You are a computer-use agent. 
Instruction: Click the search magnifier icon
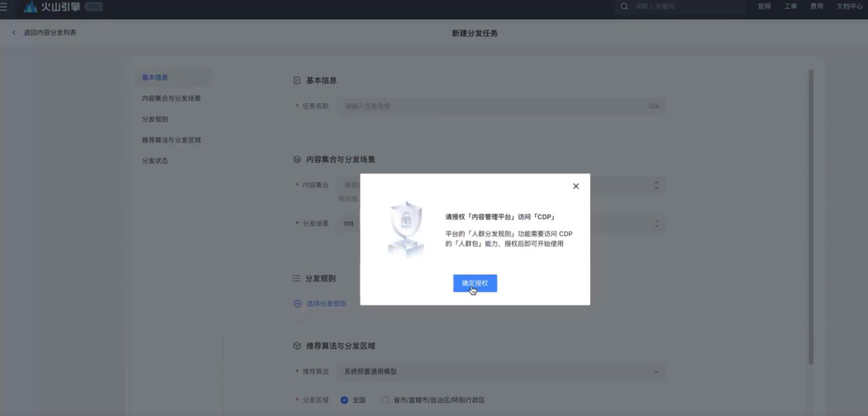[x=624, y=6]
